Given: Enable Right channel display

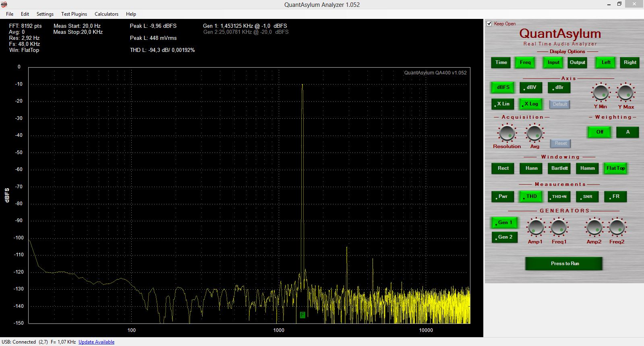Looking at the screenshot, I should (x=630, y=62).
